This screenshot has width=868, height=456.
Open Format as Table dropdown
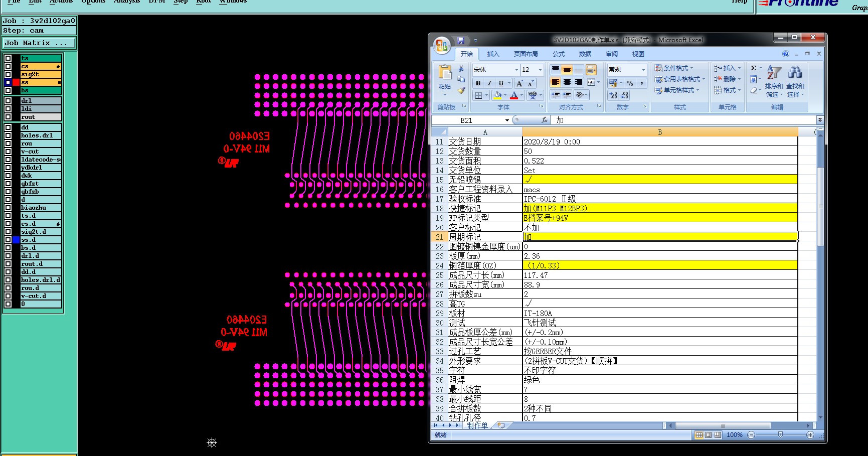680,79
